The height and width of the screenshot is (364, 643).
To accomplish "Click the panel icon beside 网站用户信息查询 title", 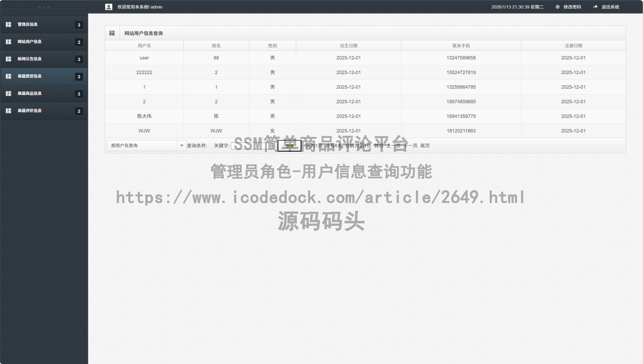I will (x=112, y=33).
